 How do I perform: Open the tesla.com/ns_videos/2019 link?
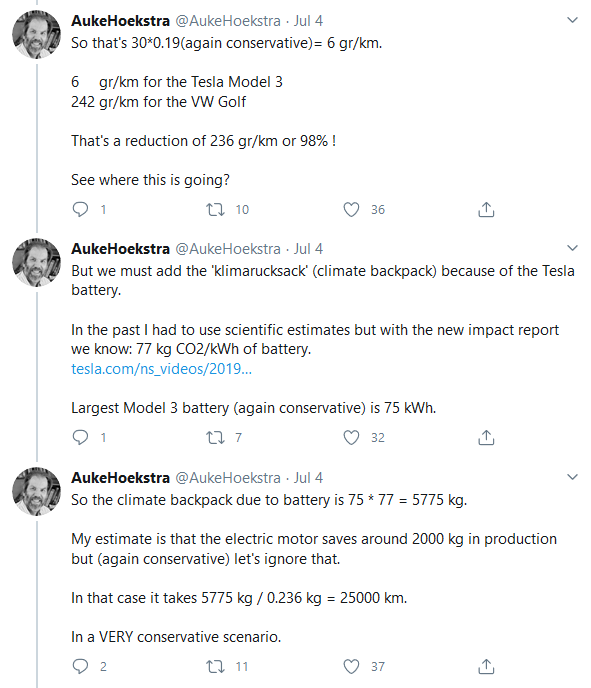161,369
